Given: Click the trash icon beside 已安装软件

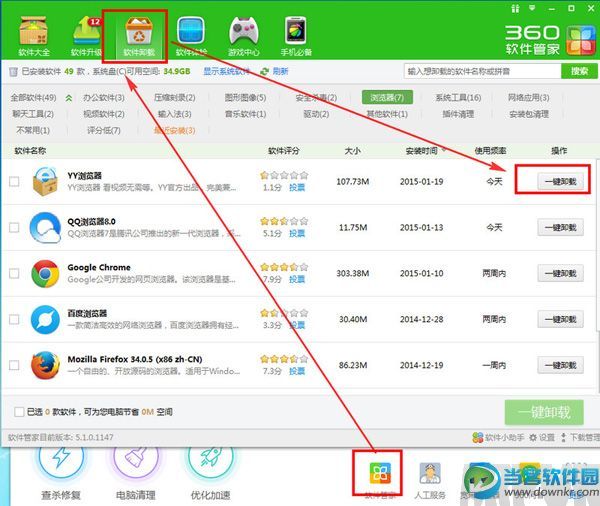Looking at the screenshot, I should click(13, 72).
